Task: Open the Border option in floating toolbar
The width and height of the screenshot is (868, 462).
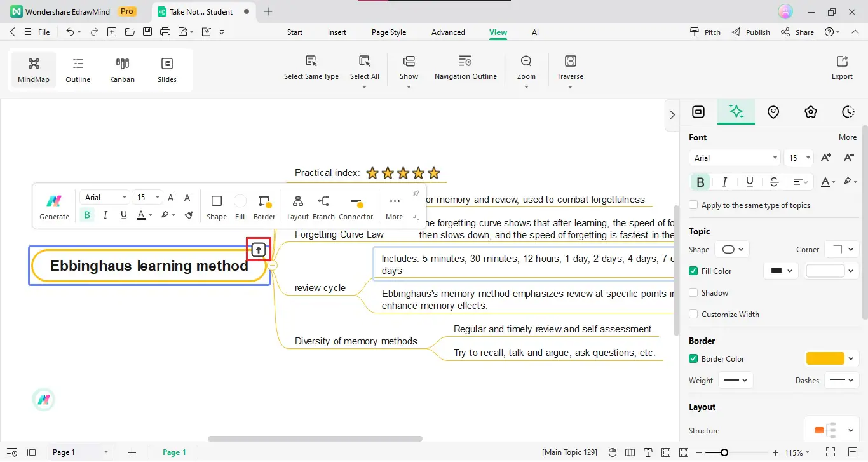Action: coord(264,207)
